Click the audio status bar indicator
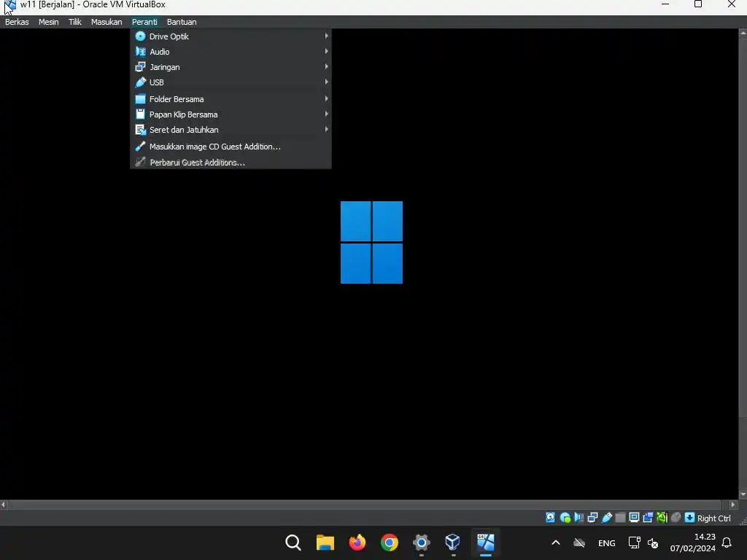Viewport: 747px width, 560px height. [578, 518]
